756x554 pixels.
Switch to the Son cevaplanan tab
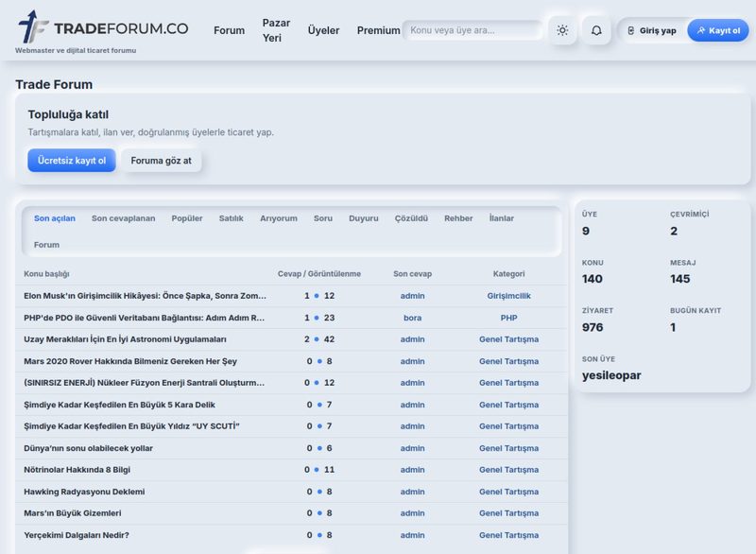coord(124,218)
